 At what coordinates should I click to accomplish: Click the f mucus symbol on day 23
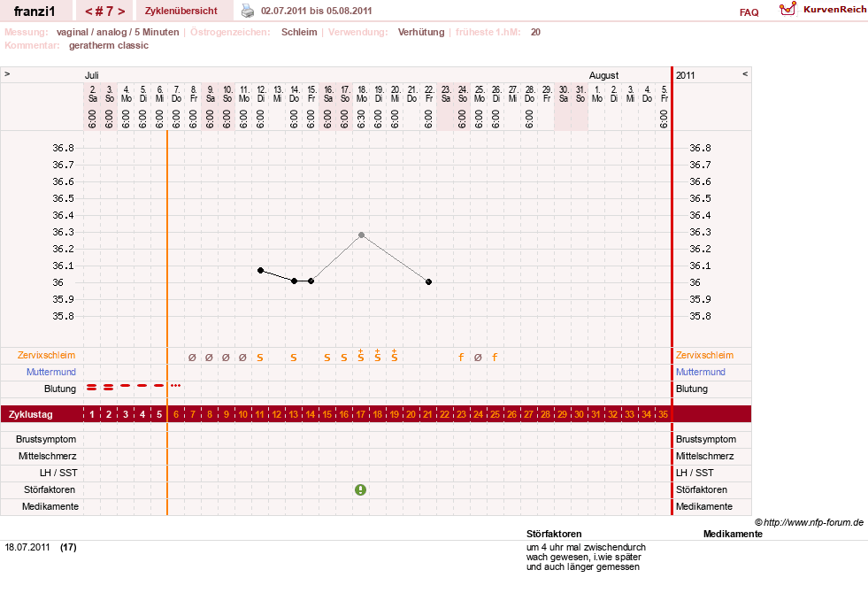(461, 358)
